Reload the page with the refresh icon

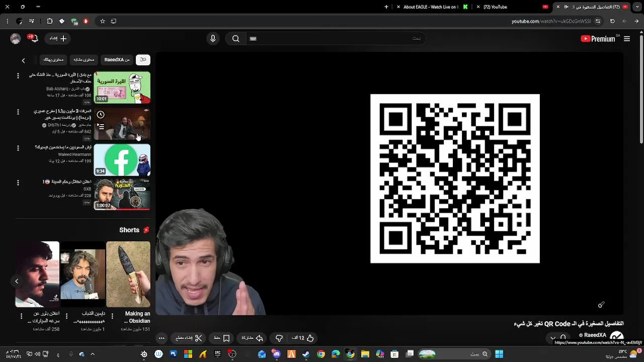(612, 21)
